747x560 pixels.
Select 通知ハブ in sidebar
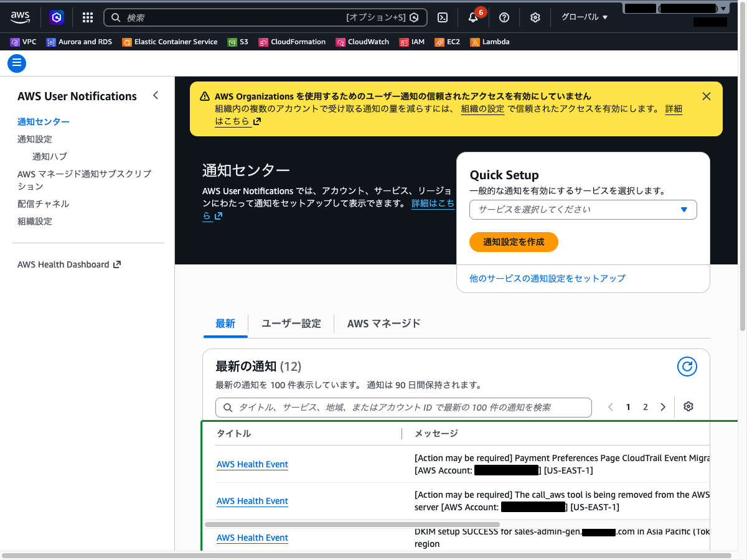tap(50, 157)
